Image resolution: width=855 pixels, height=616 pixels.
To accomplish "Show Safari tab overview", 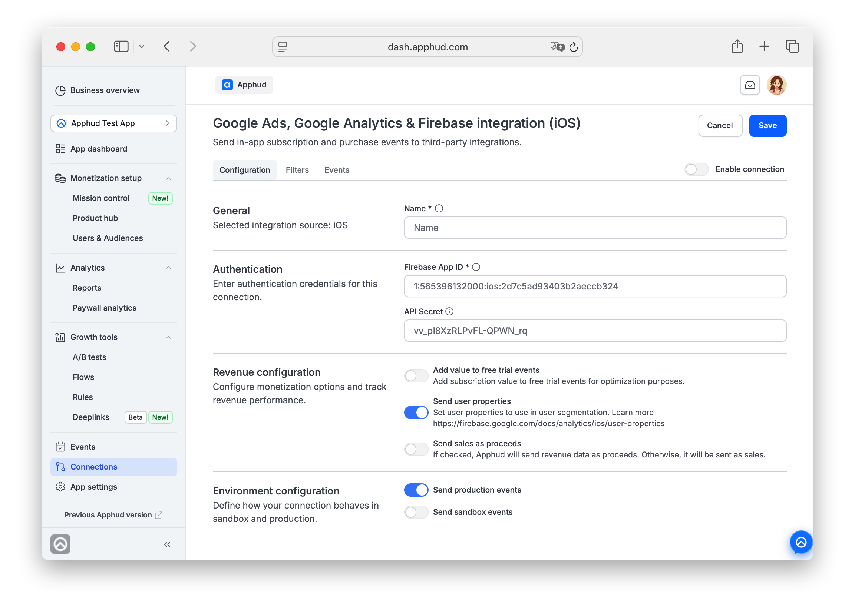I will pyautogui.click(x=792, y=46).
